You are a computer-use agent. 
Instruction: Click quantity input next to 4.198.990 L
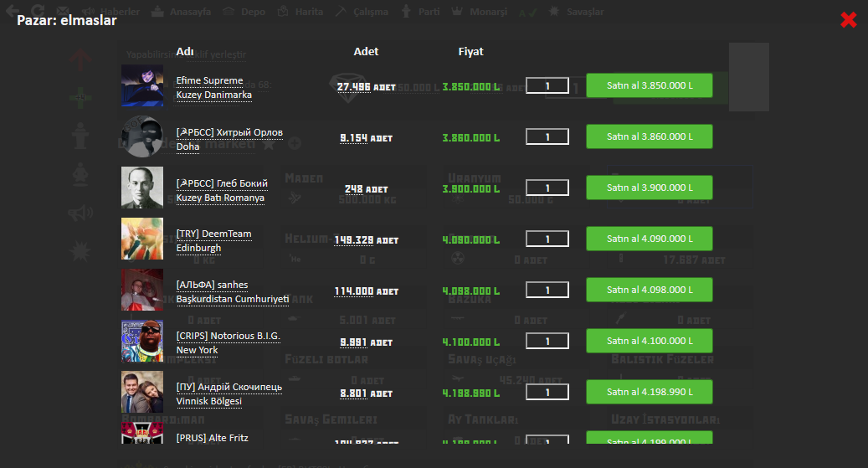547,392
